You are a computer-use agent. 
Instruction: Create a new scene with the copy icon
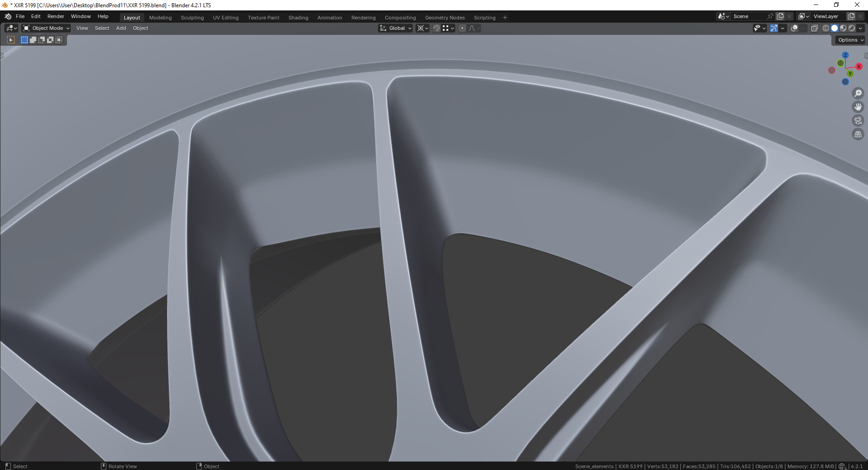(780, 16)
